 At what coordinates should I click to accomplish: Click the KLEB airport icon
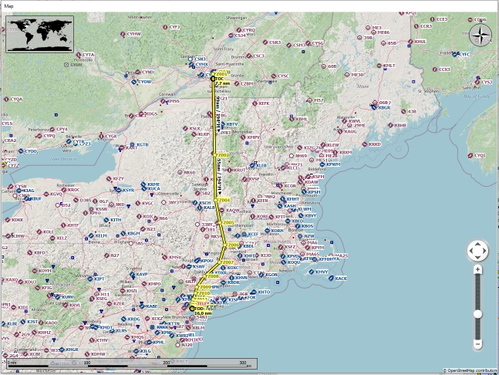pyautogui.click(x=253, y=165)
